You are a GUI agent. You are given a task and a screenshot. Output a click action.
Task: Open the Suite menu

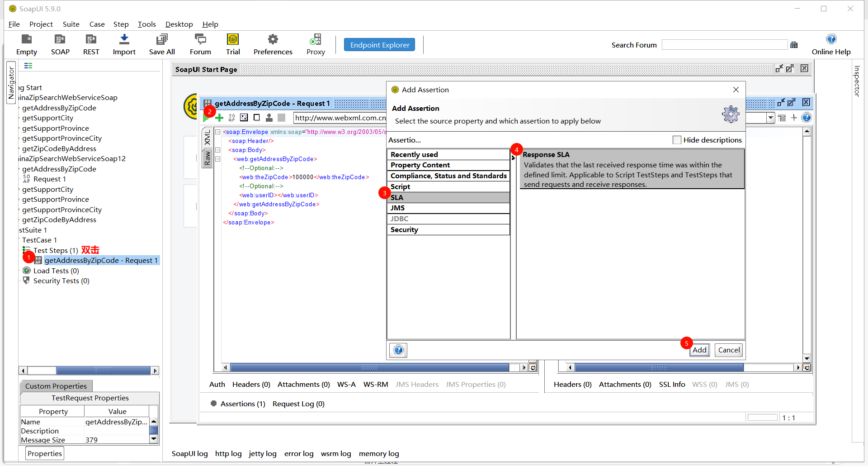(71, 24)
